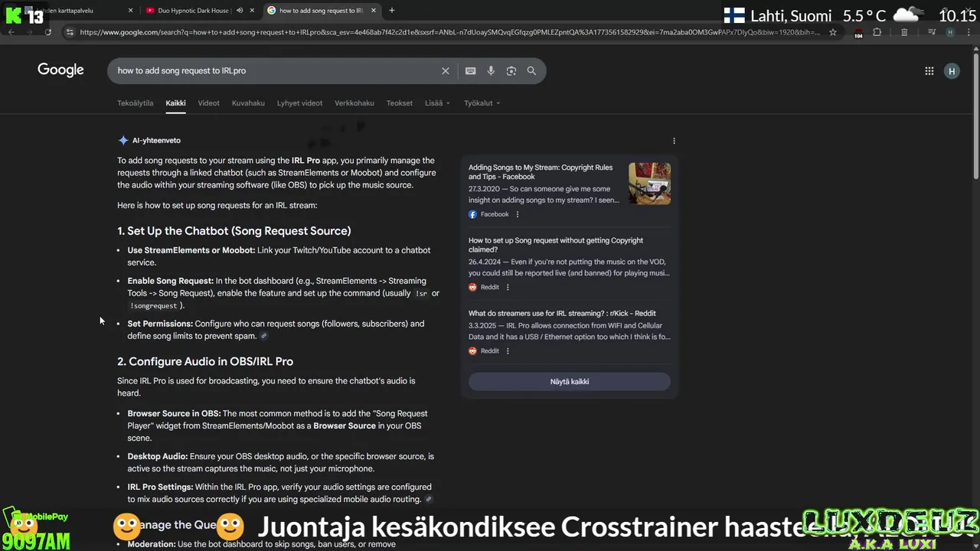Open How to set up Song request Reddit result

coord(556,245)
